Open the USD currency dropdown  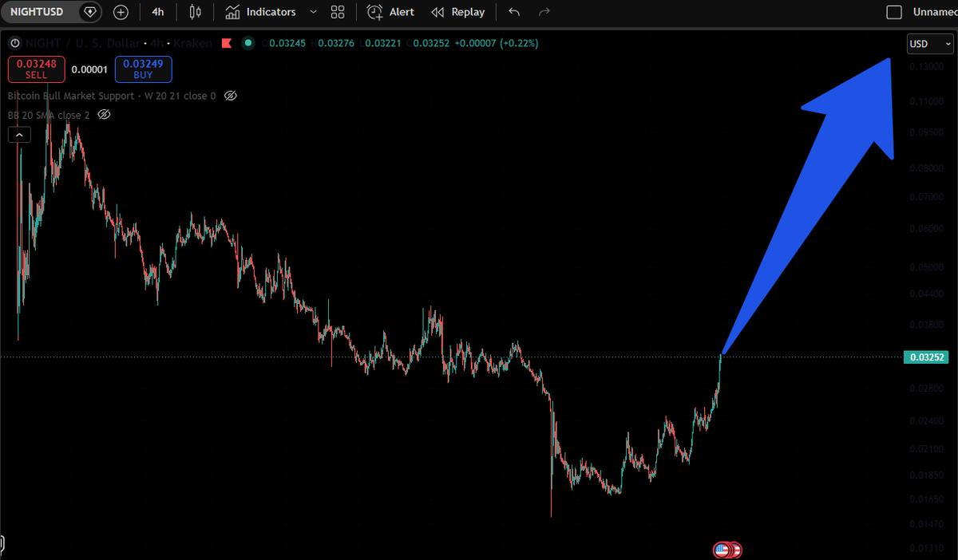click(x=930, y=44)
